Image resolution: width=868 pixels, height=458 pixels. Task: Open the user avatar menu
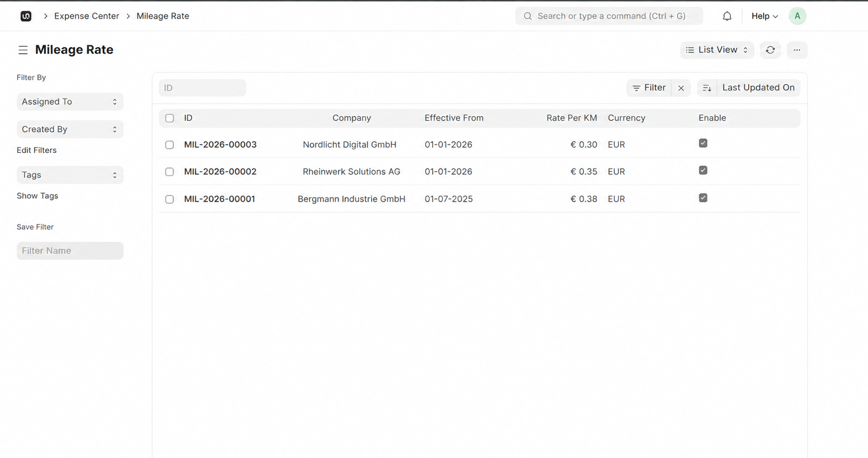pyautogui.click(x=798, y=16)
